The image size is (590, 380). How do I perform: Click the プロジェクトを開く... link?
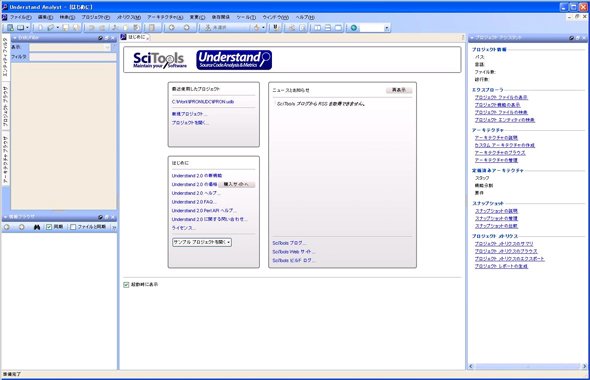190,123
